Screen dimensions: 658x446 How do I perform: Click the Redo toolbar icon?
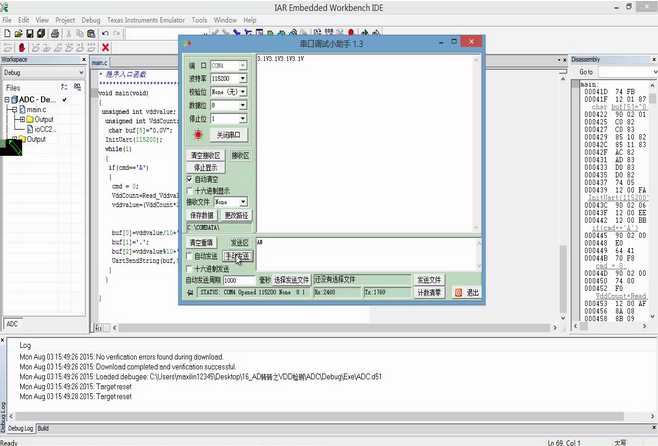point(117,34)
